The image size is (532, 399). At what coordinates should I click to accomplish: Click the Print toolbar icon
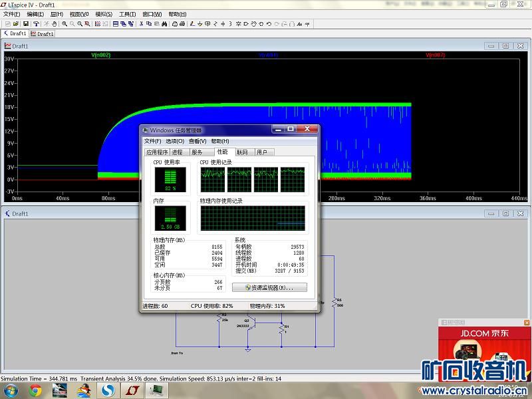[175, 24]
